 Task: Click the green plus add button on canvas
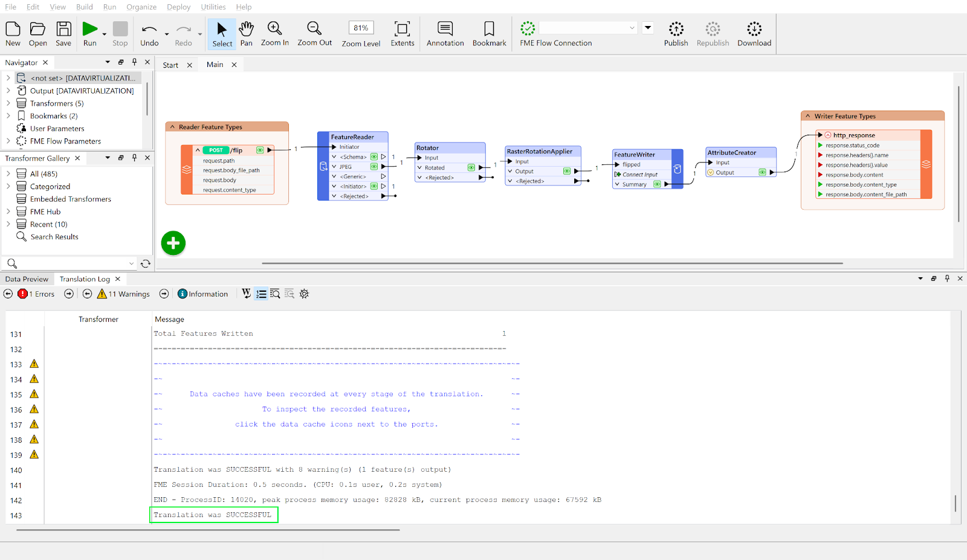[x=173, y=243]
